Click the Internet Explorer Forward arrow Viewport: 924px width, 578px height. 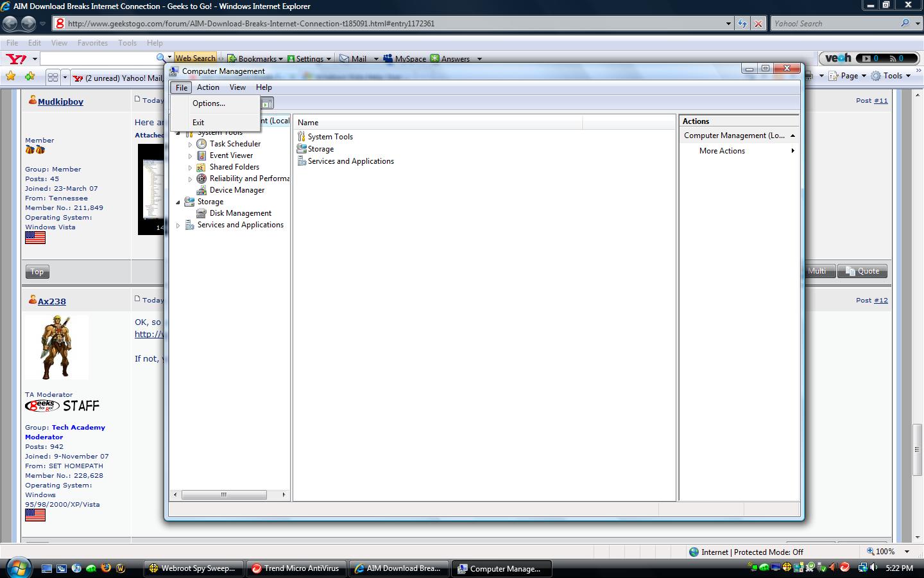28,24
